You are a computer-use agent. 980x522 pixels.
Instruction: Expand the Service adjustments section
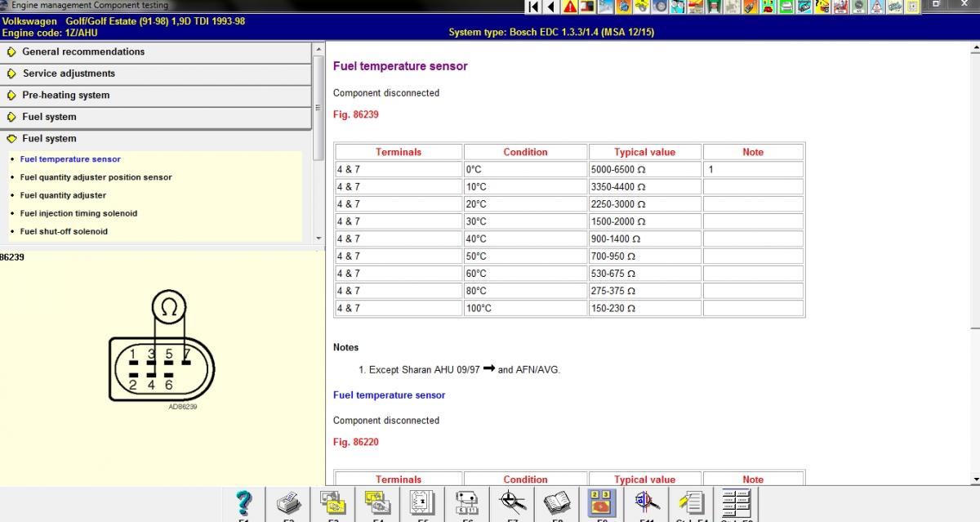click(x=69, y=74)
